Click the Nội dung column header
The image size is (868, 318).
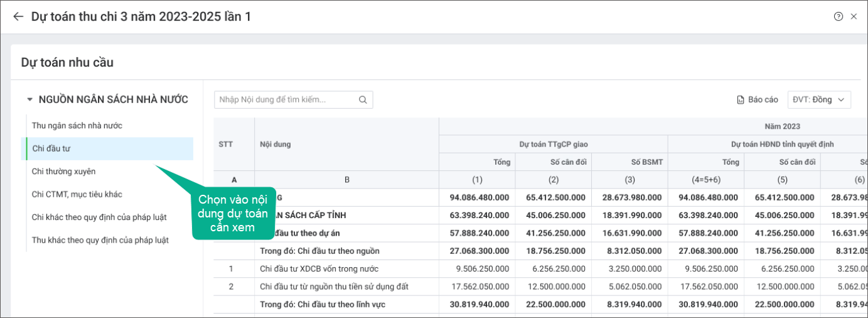(275, 145)
